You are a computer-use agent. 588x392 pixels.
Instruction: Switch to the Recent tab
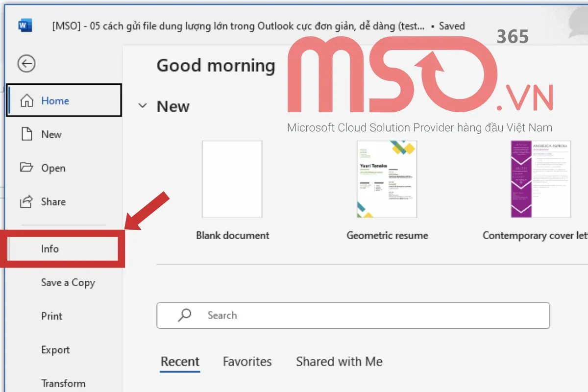tap(180, 362)
